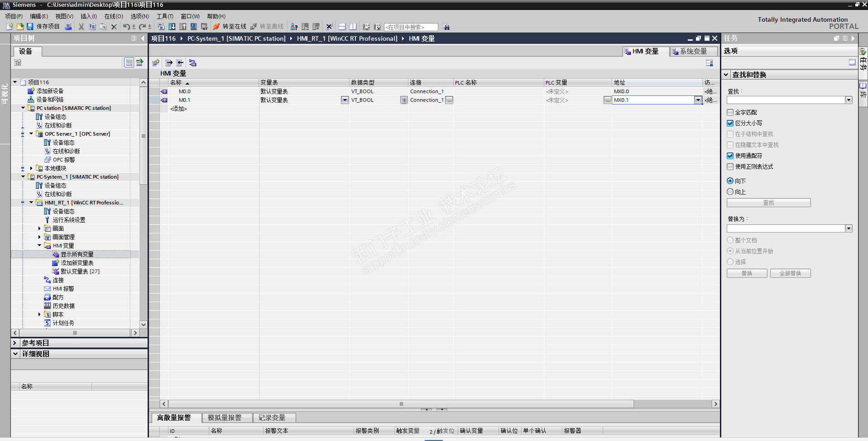Select the 向上 search direction radio

pyautogui.click(x=730, y=192)
